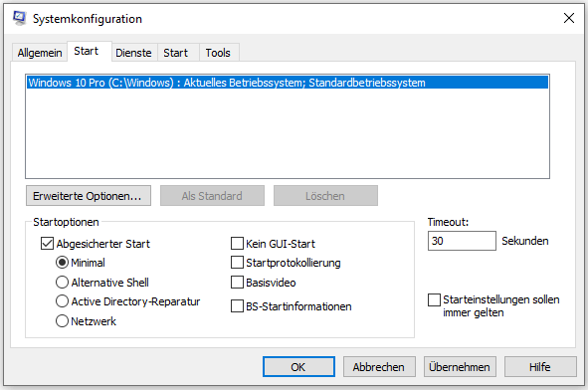Screen dimensions: 588x390
Task: Click the Systemkonfiguration title bar icon
Action: (x=19, y=18)
